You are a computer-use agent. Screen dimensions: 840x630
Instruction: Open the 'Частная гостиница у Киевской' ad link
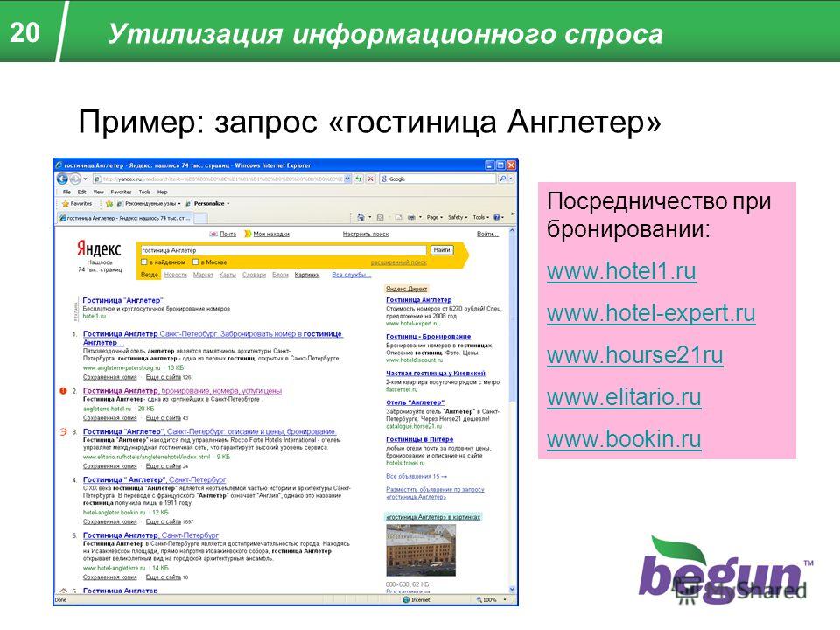[x=436, y=374]
